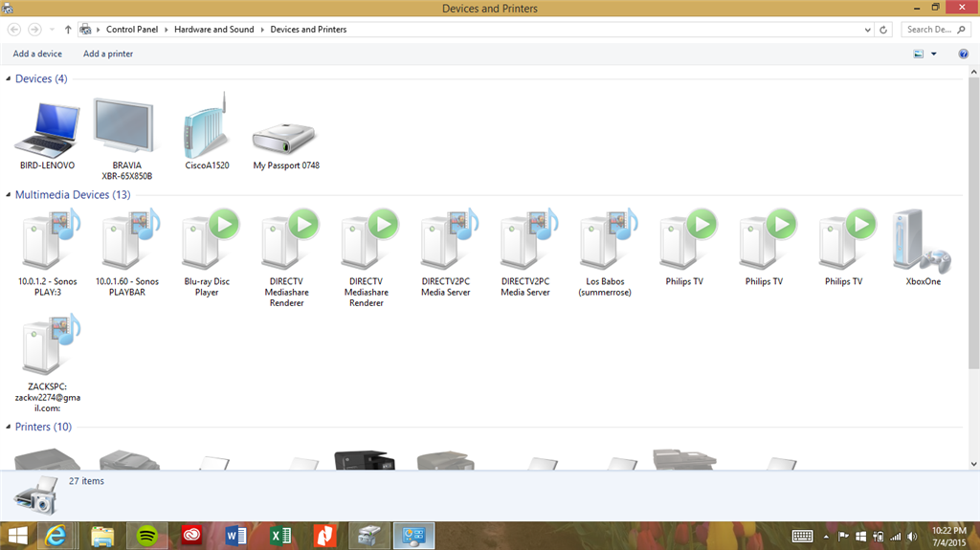Select the CiscoA1520 router device
980x550 pixels.
pos(207,133)
